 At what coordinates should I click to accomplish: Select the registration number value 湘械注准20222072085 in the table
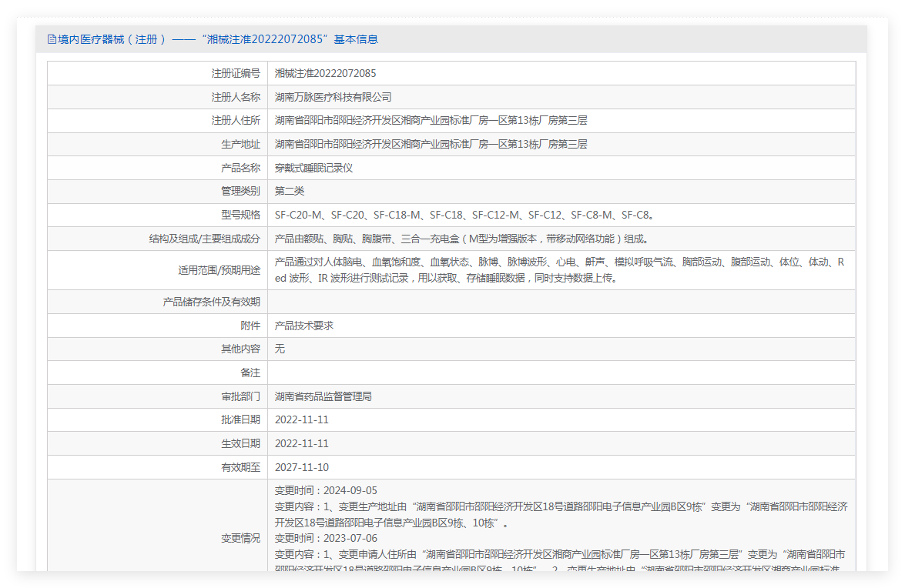pyautogui.click(x=325, y=73)
